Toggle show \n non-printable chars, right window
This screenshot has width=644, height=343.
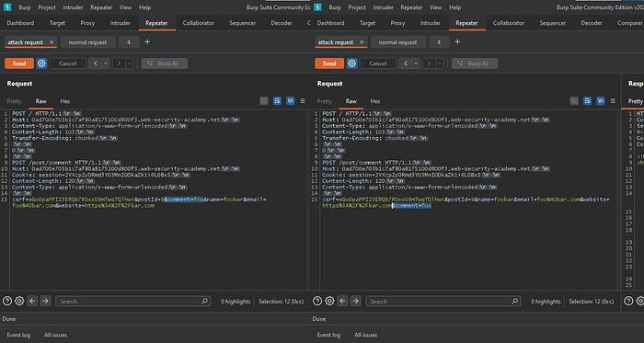click(x=601, y=101)
